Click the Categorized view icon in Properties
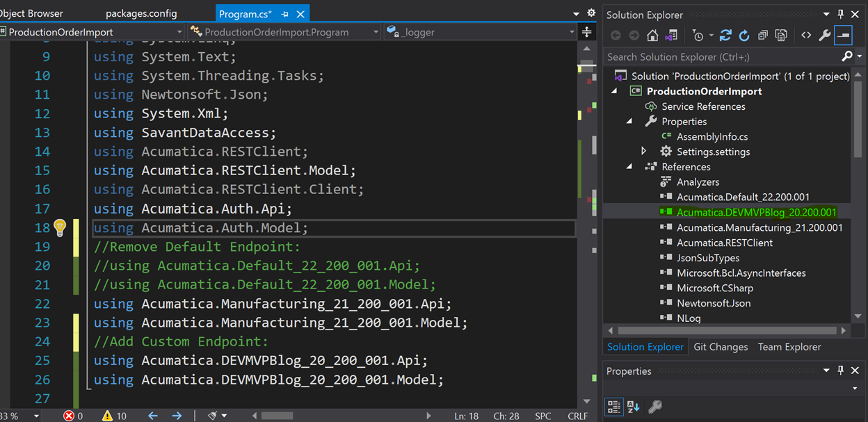Image resolution: width=868 pixels, height=422 pixels. point(614,406)
